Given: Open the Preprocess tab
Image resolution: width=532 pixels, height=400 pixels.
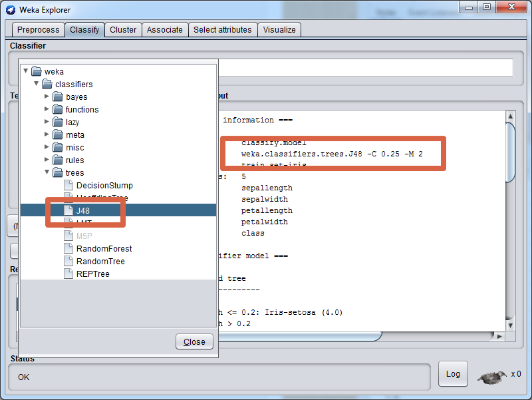Looking at the screenshot, I should click(38, 30).
